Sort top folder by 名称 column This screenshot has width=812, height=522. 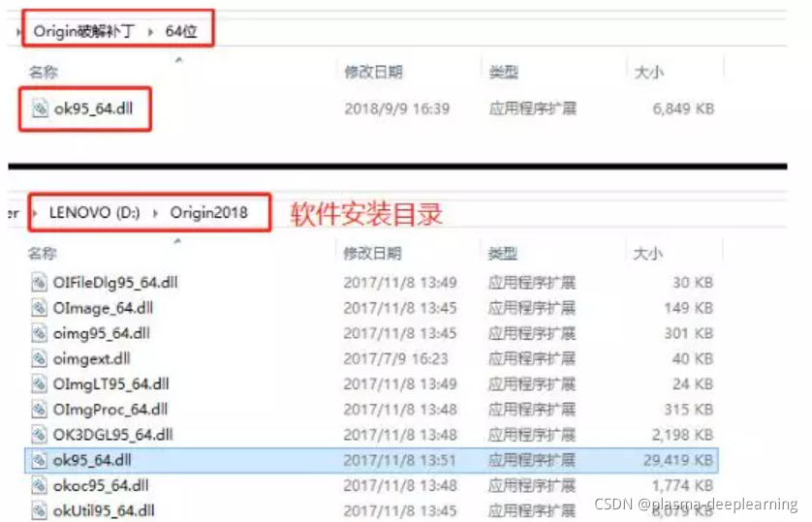[44, 72]
